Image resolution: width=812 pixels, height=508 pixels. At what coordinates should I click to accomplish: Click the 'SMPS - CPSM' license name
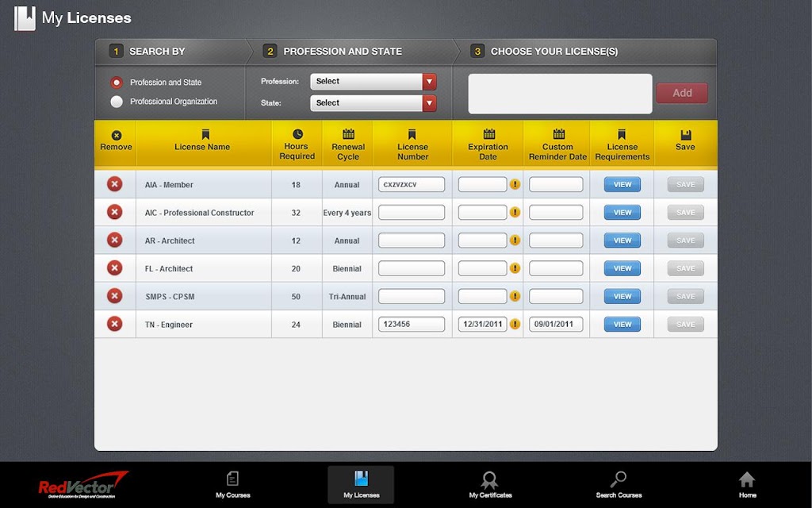point(170,297)
